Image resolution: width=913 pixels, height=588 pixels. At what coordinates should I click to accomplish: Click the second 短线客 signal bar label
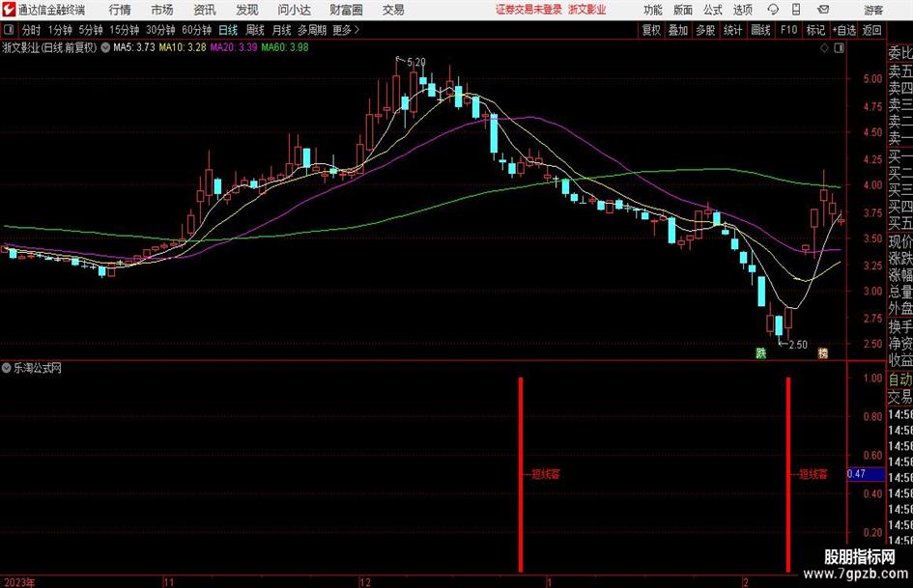(813, 474)
